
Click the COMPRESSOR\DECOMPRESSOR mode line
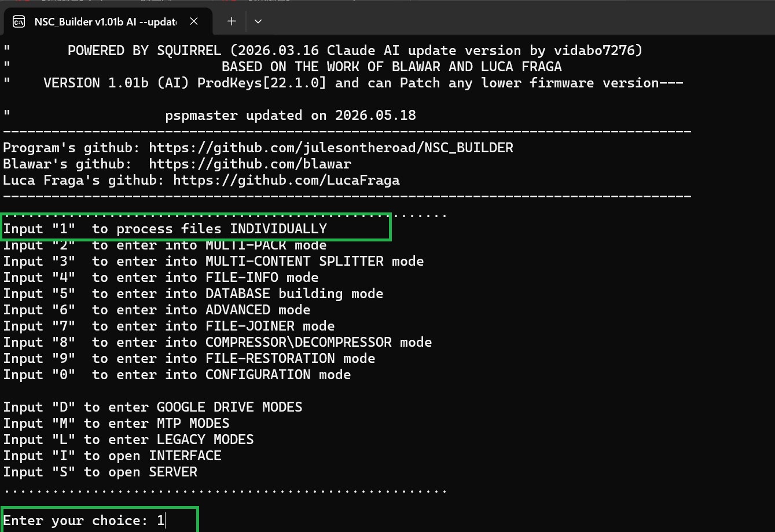tap(218, 342)
